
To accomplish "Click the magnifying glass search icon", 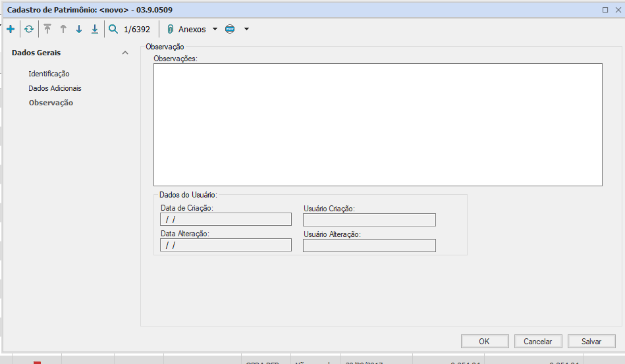I will [x=113, y=29].
